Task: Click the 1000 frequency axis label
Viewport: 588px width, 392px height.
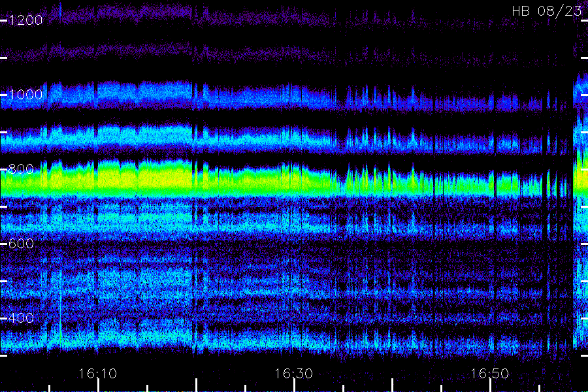Action: (x=25, y=95)
